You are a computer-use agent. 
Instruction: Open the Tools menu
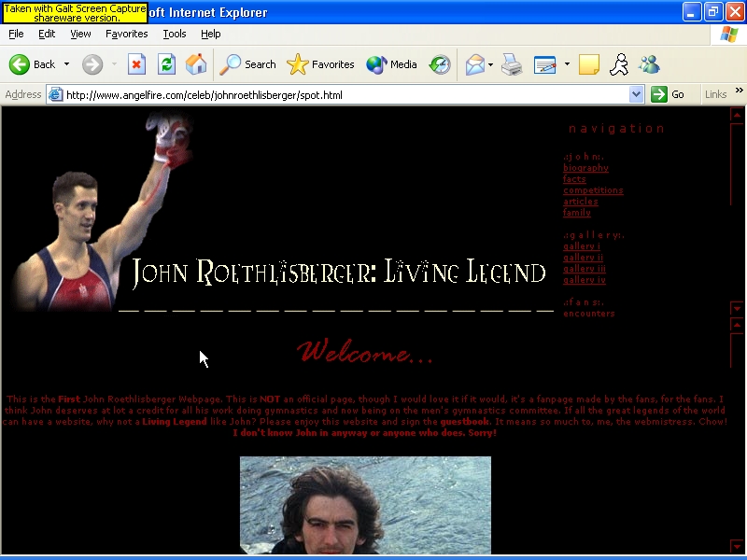[x=175, y=34]
